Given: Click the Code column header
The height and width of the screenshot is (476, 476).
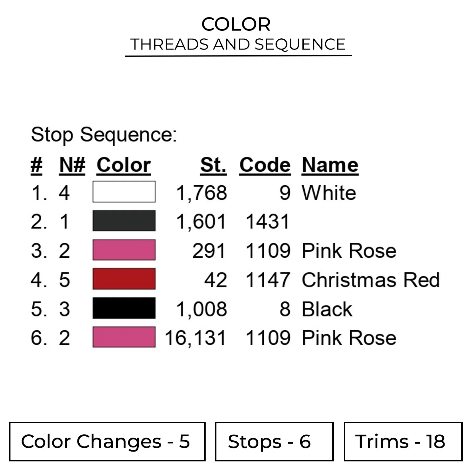Looking at the screenshot, I should pos(265,165).
